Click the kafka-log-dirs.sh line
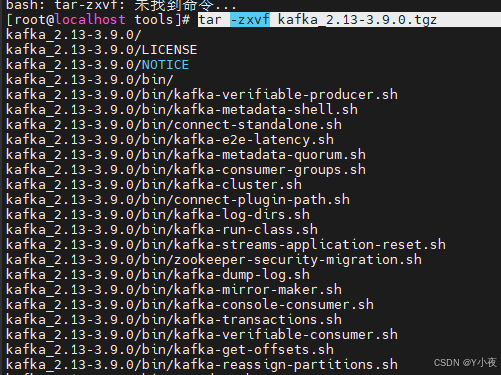Image resolution: width=501 pixels, height=375 pixels. click(x=158, y=215)
